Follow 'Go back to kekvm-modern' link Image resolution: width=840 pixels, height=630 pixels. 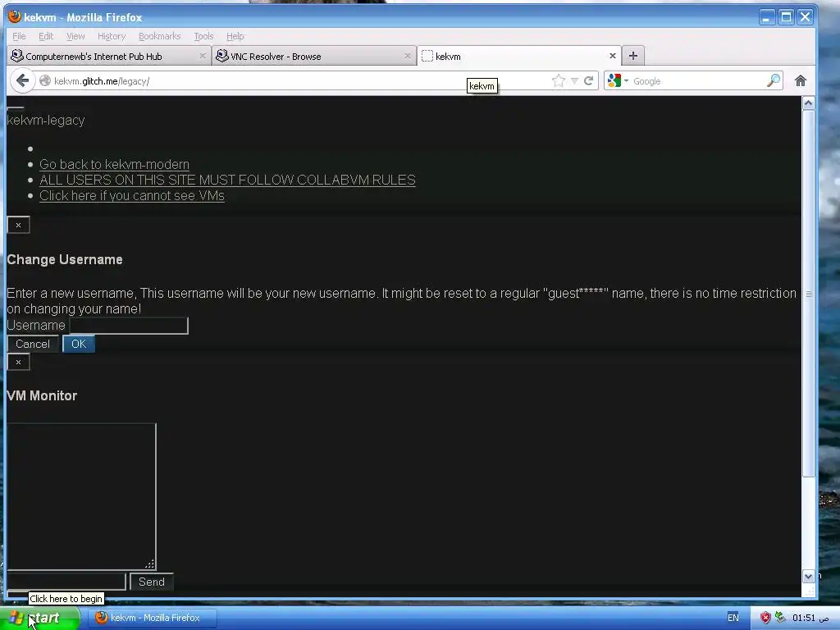pos(114,164)
